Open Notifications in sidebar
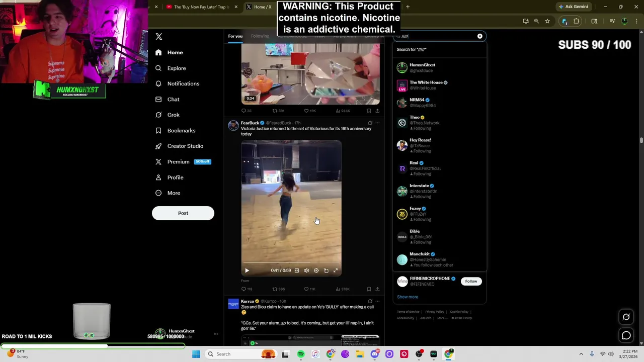Screen dimensions: 644x362 [x=177, y=83]
